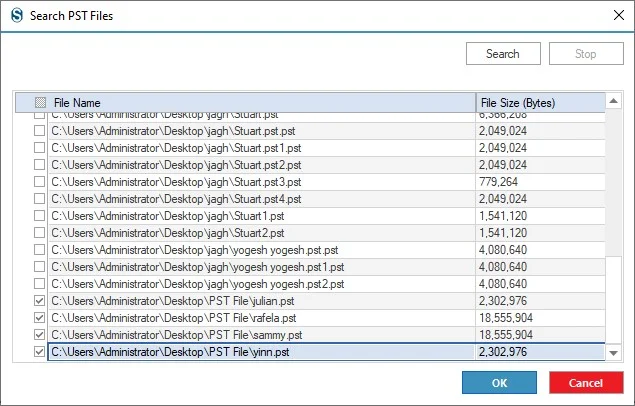Check the Stuart.pst3.pst file checkbox
Viewport: 635px width, 406px height.
39,182
